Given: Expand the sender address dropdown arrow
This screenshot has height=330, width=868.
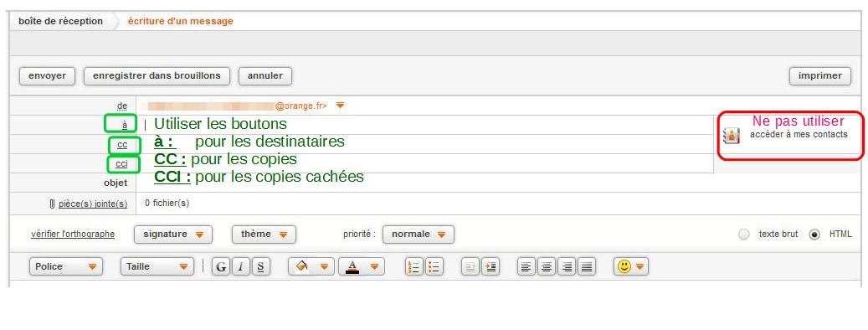Looking at the screenshot, I should (x=341, y=106).
